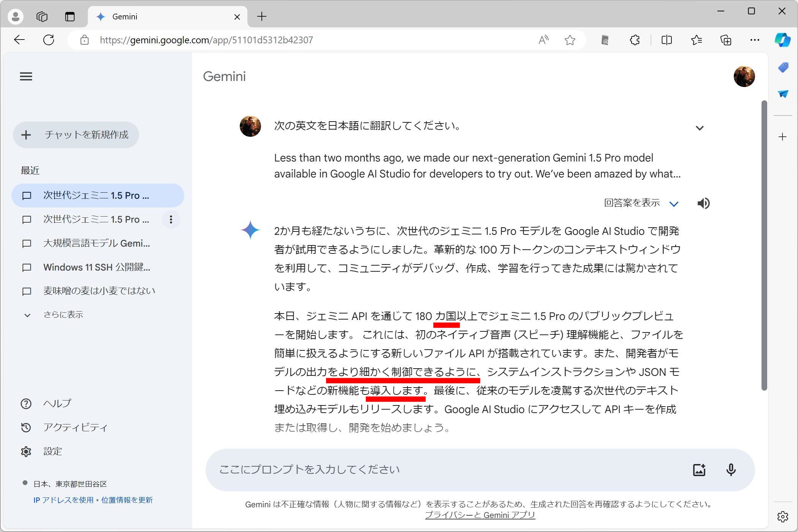Screen dimensions: 798x532
Task: Open the gray extension icon beside the star
Action: (605, 40)
